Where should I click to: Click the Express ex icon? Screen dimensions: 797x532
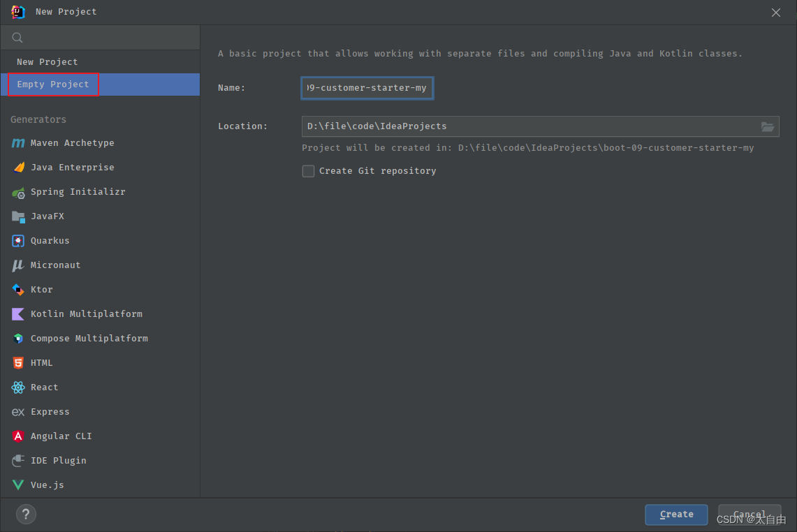tap(17, 412)
